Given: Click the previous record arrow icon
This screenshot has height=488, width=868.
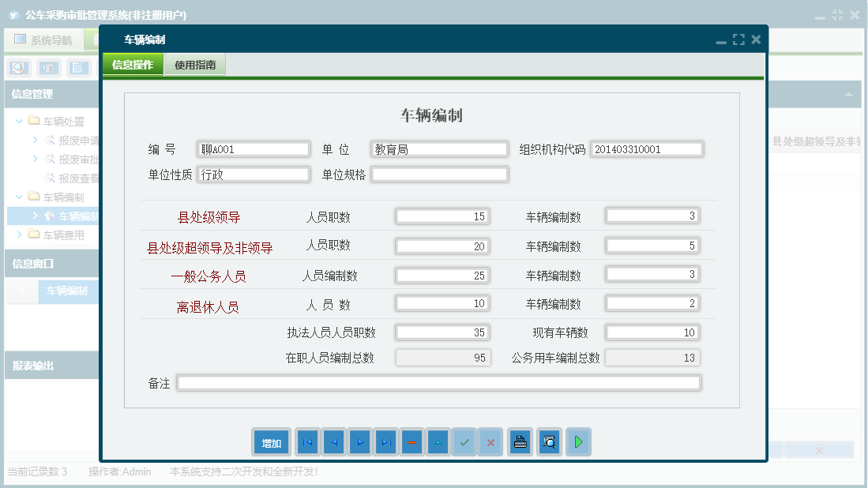Looking at the screenshot, I should point(333,442).
